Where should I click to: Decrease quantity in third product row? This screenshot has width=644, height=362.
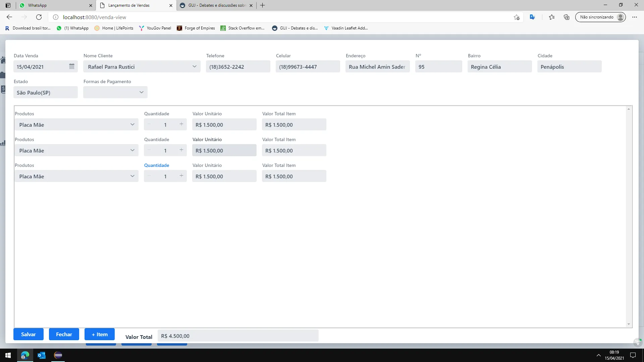[149, 176]
